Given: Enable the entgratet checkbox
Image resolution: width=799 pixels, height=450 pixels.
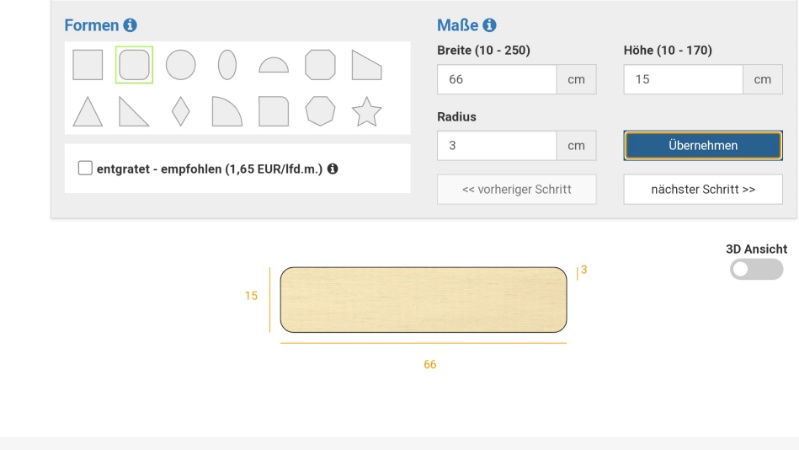Looking at the screenshot, I should point(85,168).
